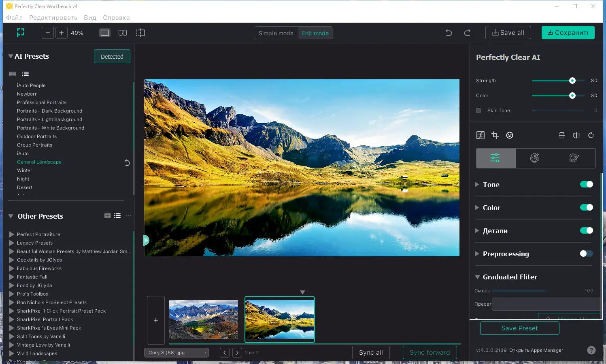Expand the Perfect Portraiture preset group
Viewport: 606px width, 364px height.
[x=12, y=234]
